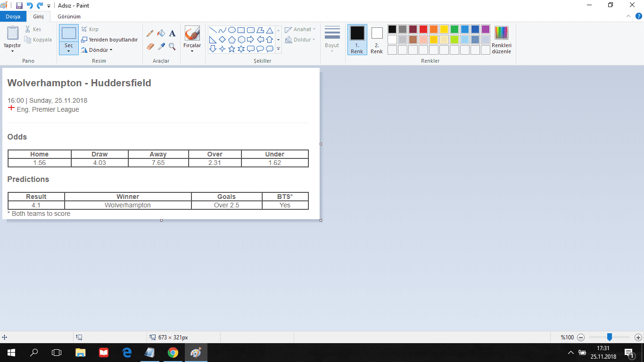The height and width of the screenshot is (362, 644).
Task: Select the 1. Renk foreground color box
Action: point(357,40)
